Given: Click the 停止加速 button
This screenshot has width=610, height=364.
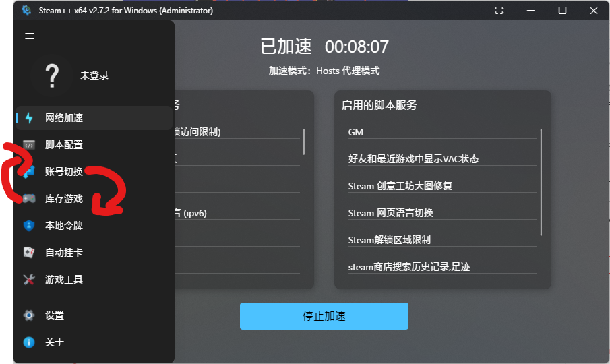Looking at the screenshot, I should [324, 316].
